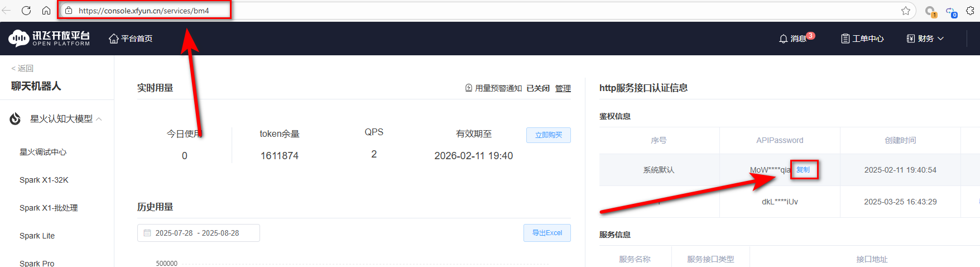Click the 用量预警通知 icon
Screen dimensions: 980x267
(469, 88)
